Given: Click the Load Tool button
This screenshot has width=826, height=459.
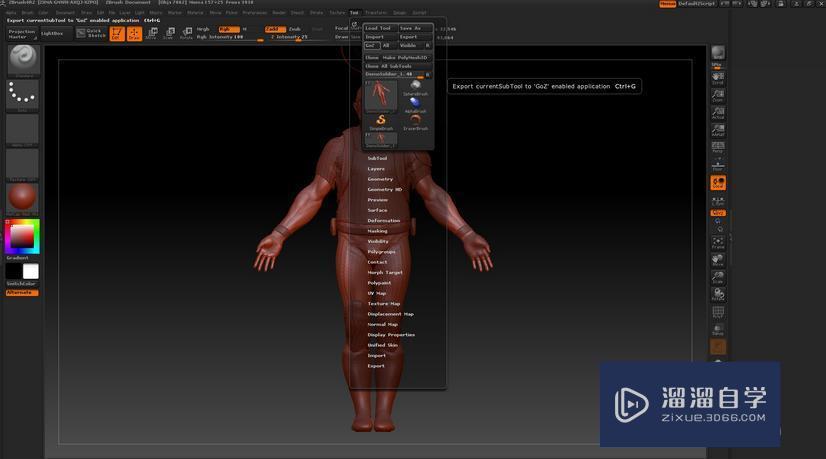Looking at the screenshot, I should pyautogui.click(x=378, y=28).
